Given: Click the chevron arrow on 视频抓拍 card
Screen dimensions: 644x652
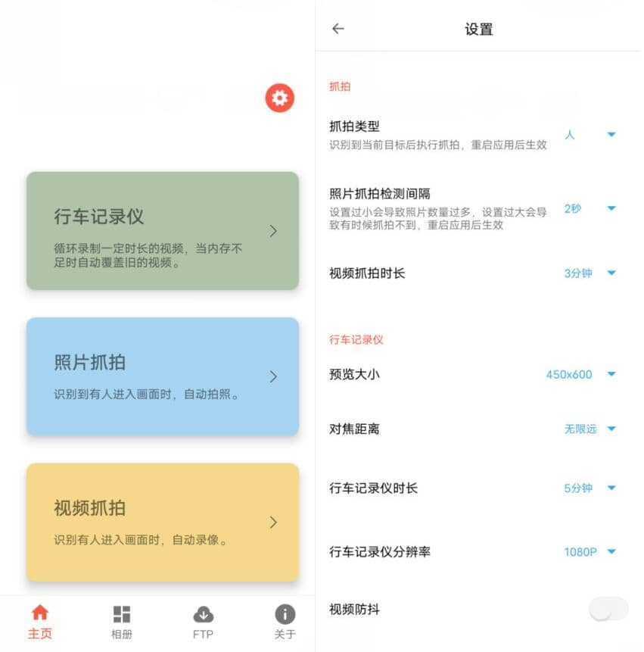Looking at the screenshot, I should (273, 522).
